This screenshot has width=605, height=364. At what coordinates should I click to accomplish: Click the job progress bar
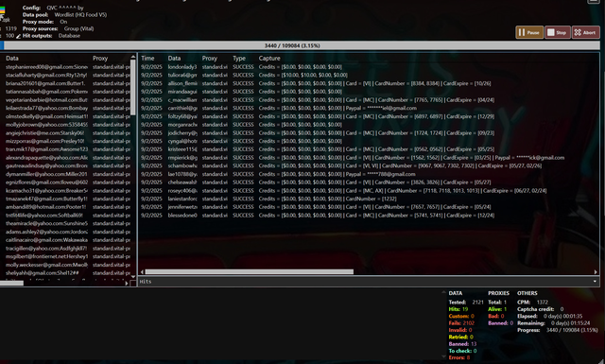point(301,45)
